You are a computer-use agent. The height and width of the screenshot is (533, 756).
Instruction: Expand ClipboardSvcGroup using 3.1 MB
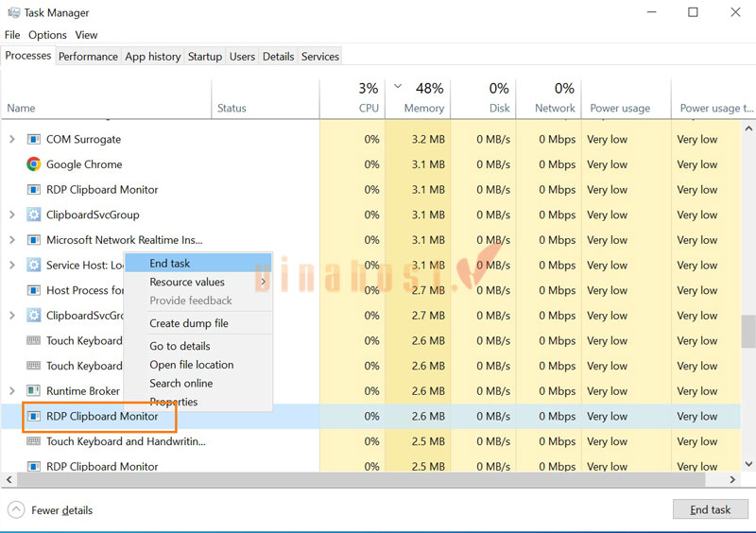tap(12, 215)
